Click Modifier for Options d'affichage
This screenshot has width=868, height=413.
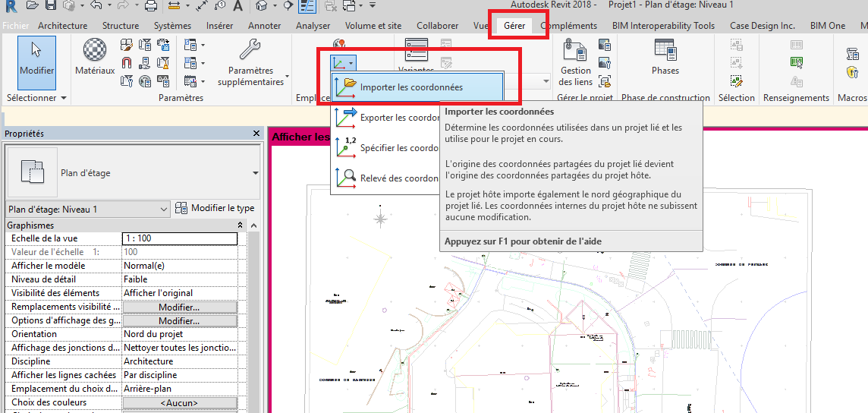[x=179, y=321]
